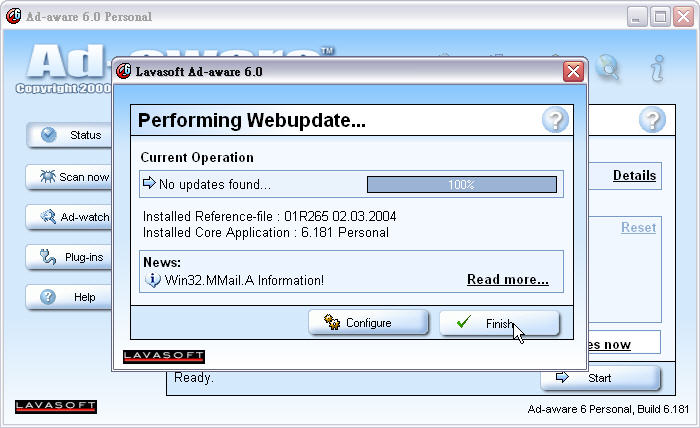700x428 pixels.
Task: Click the Finish button in Webupdate dialog
Action: click(500, 323)
